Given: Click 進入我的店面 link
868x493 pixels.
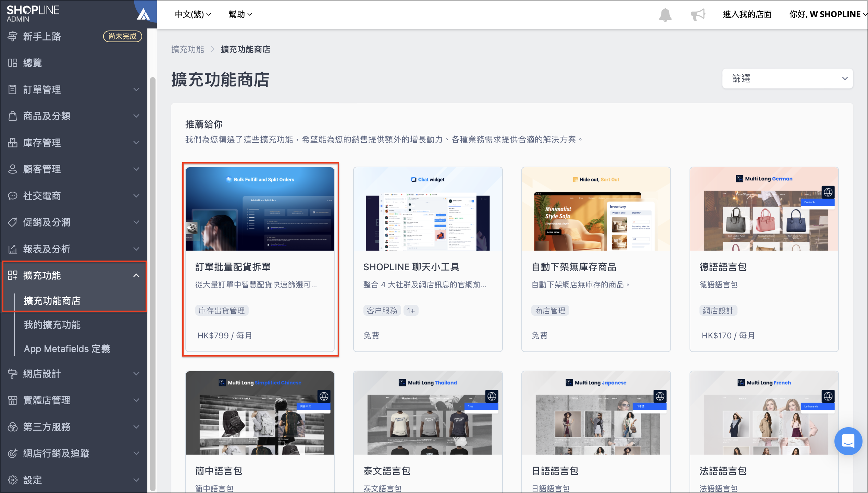Looking at the screenshot, I should [x=747, y=14].
